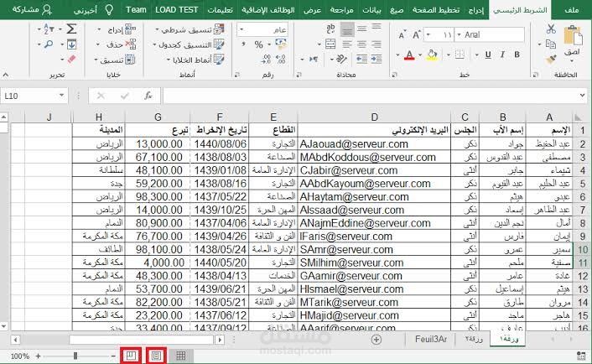Viewport: 592px width, 364px height.
Task: Open the font size dropdown
Action: point(428,35)
